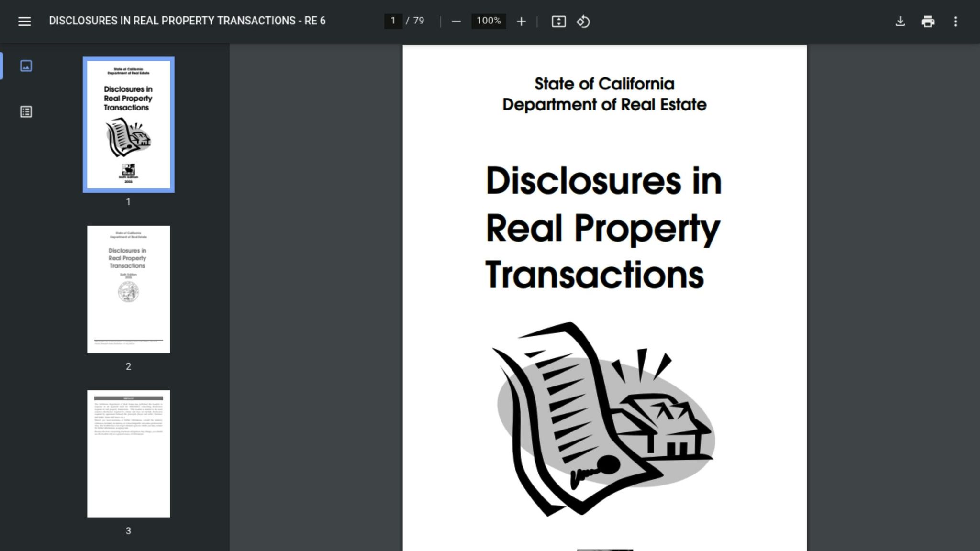This screenshot has width=980, height=551.
Task: Click the total page count '/ 79'
Action: click(415, 21)
